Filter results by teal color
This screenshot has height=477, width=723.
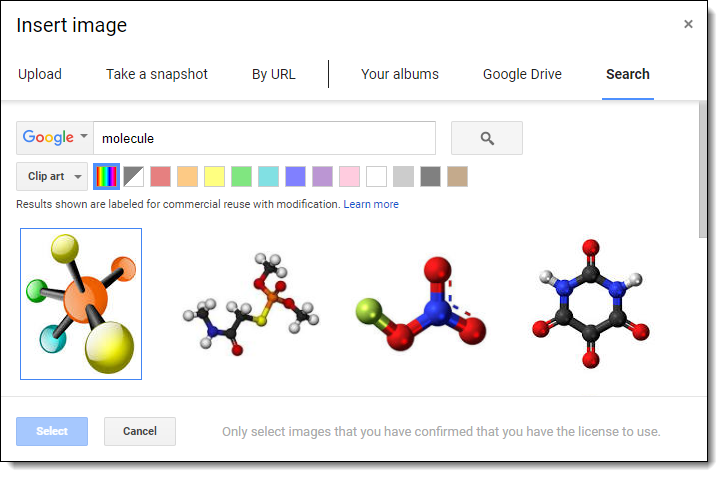click(x=268, y=176)
